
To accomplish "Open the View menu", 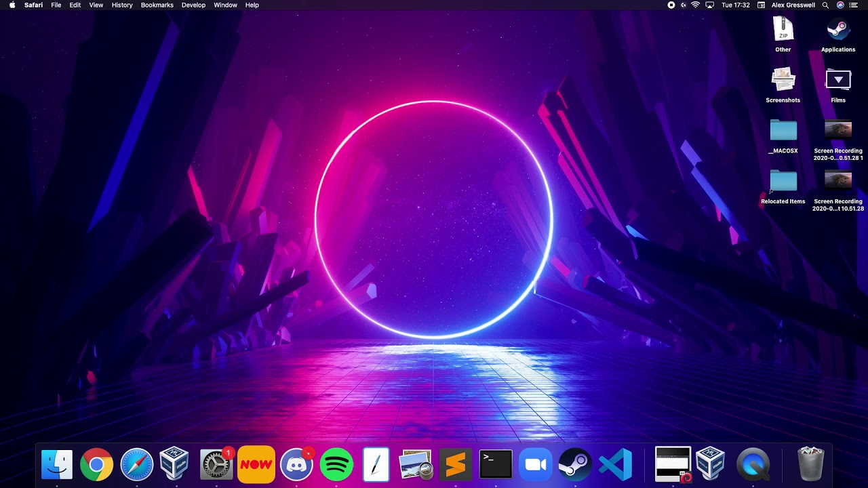I will tap(96, 5).
